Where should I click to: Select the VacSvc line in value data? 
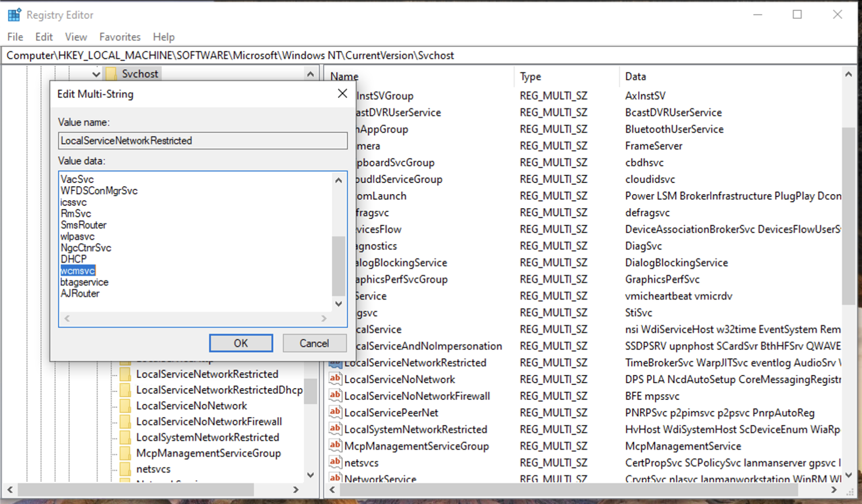(77, 179)
